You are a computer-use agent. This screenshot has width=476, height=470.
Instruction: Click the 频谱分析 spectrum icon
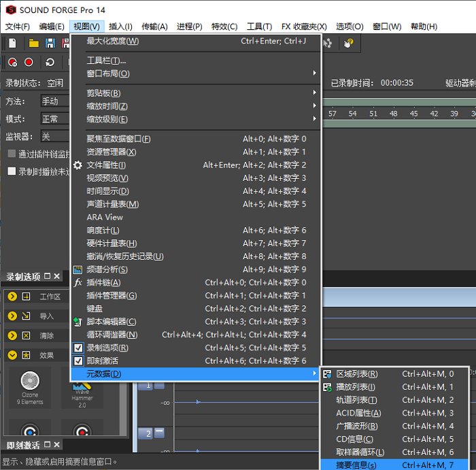click(78, 269)
